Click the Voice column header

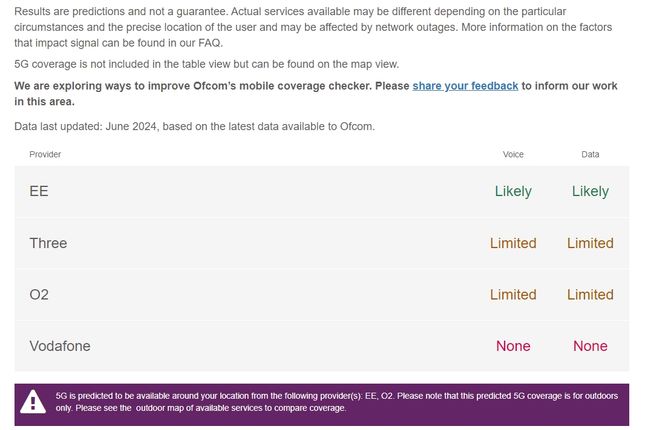point(513,154)
